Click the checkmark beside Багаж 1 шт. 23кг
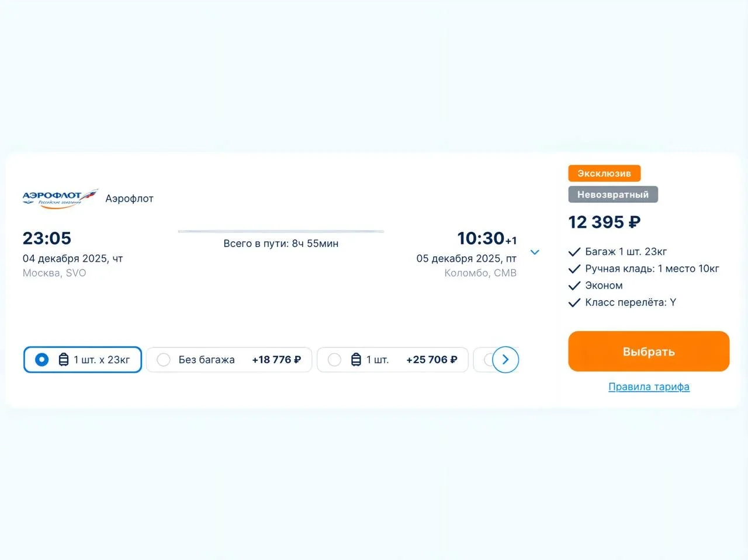The width and height of the screenshot is (748, 560). [574, 252]
